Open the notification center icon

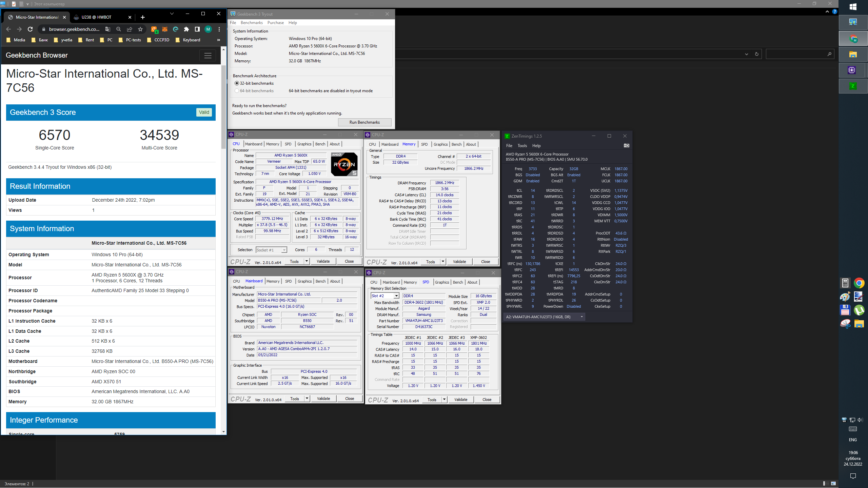[853, 476]
